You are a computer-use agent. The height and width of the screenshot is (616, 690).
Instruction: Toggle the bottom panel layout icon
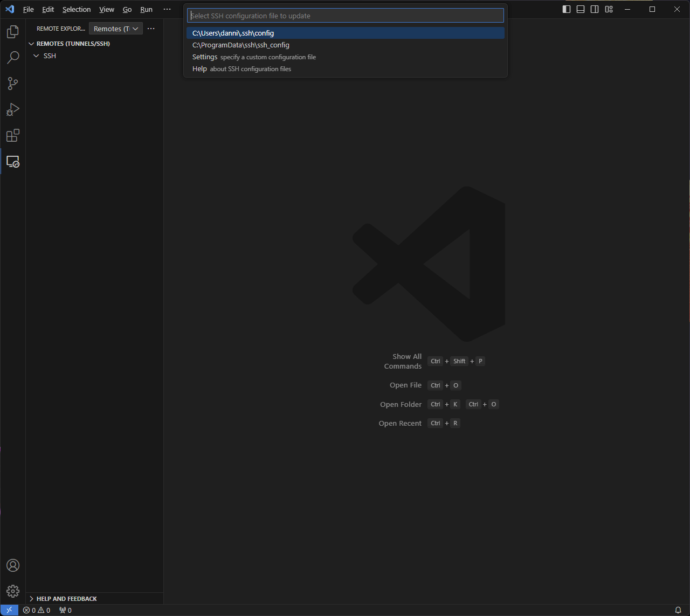[x=581, y=9]
